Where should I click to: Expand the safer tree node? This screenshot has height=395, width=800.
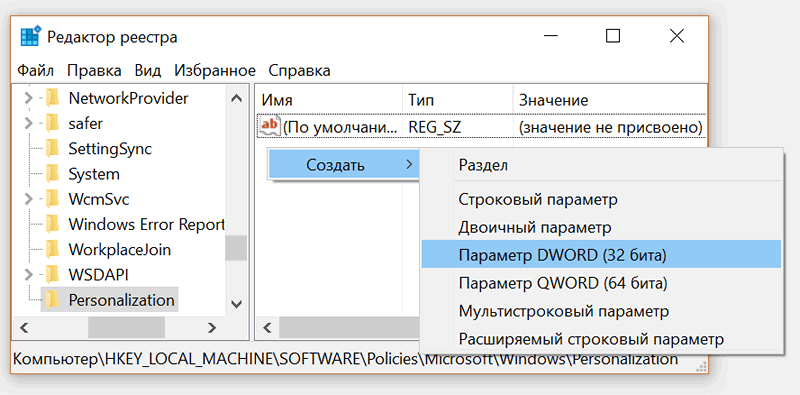pyautogui.click(x=29, y=124)
